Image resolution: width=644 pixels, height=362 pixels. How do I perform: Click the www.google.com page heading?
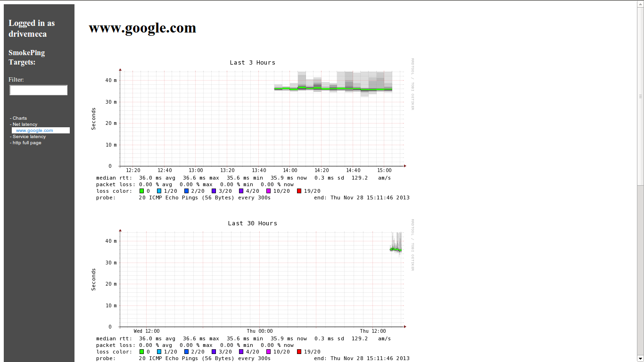pyautogui.click(x=142, y=28)
